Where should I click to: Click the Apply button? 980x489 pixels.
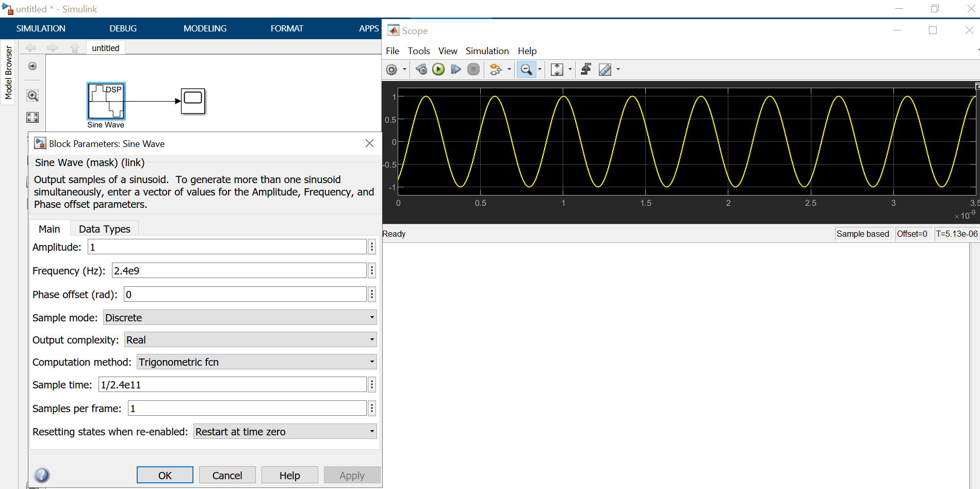tap(352, 475)
